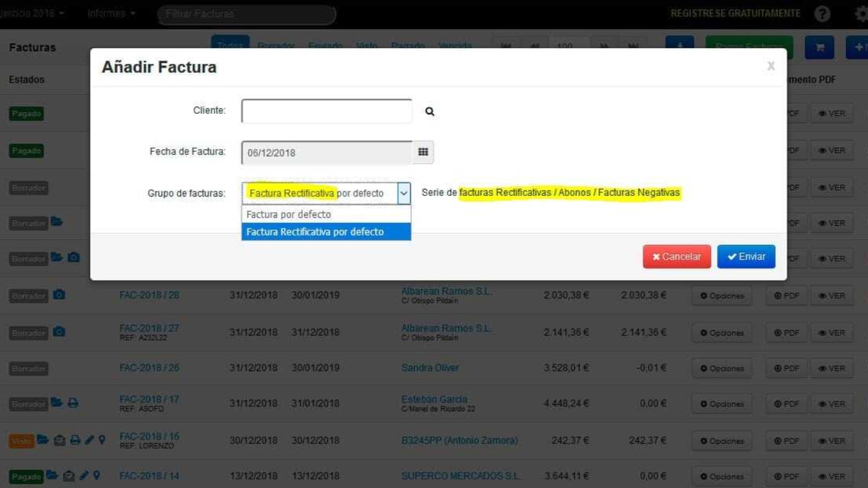
Task: Click the Fecha de Factura date field
Action: [326, 153]
